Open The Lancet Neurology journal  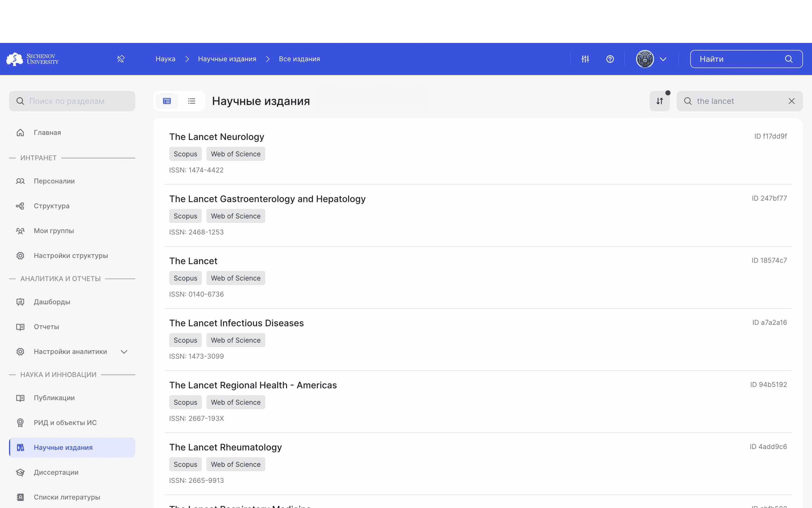coord(217,137)
